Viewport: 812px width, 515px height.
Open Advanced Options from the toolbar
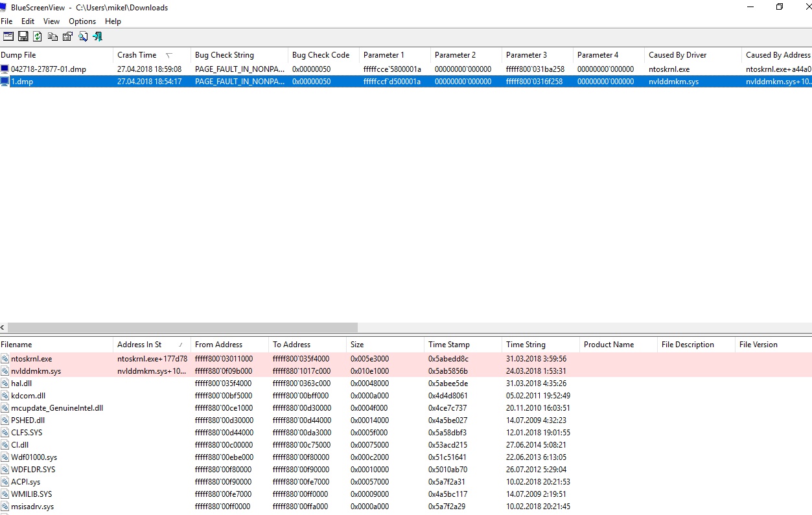pyautogui.click(x=8, y=36)
